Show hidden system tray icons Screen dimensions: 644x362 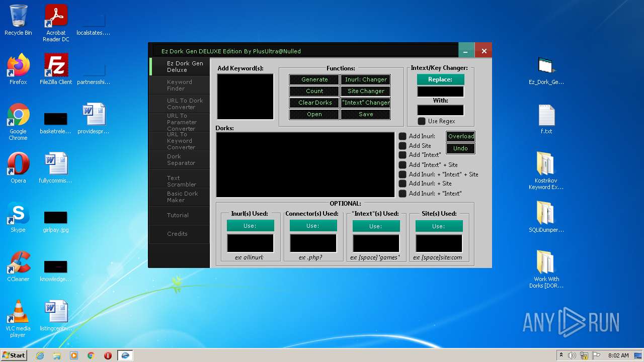561,355
